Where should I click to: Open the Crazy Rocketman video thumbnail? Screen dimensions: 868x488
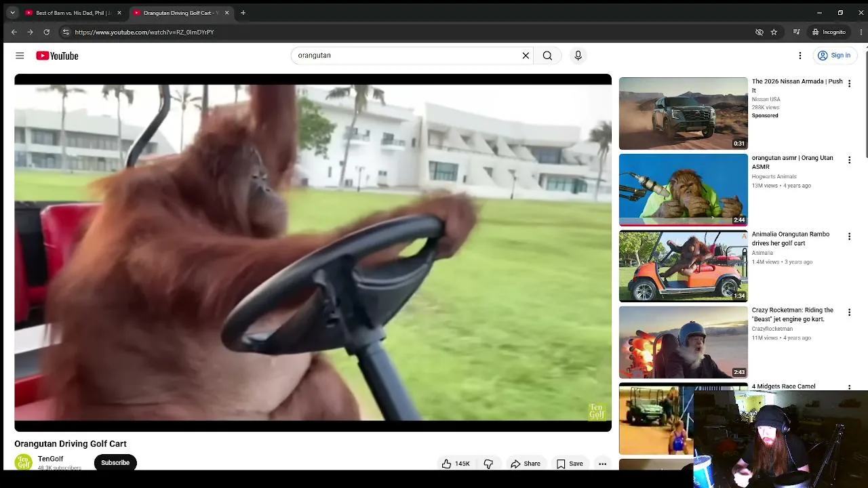click(x=683, y=342)
